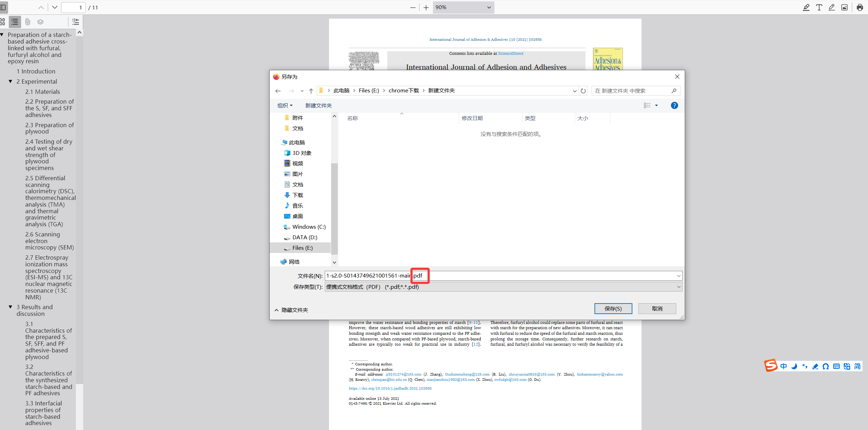Toggle document outline view button
This screenshot has width=868, height=430.
[x=15, y=22]
